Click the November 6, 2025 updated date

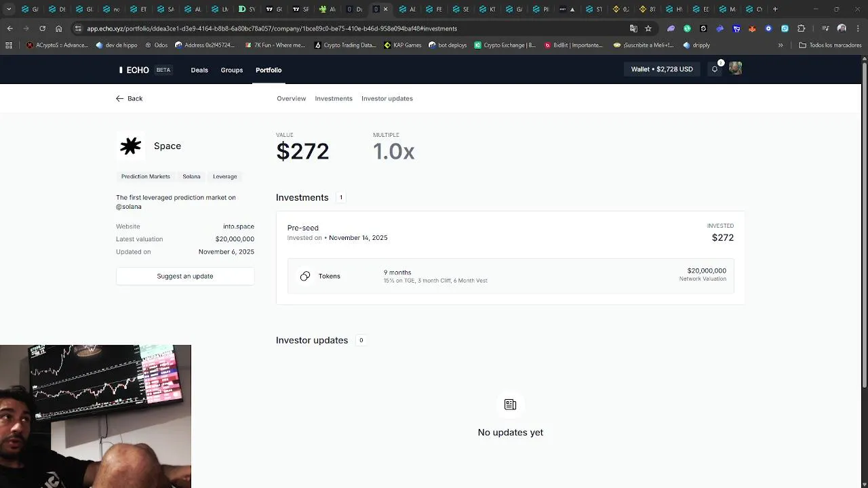pos(226,251)
